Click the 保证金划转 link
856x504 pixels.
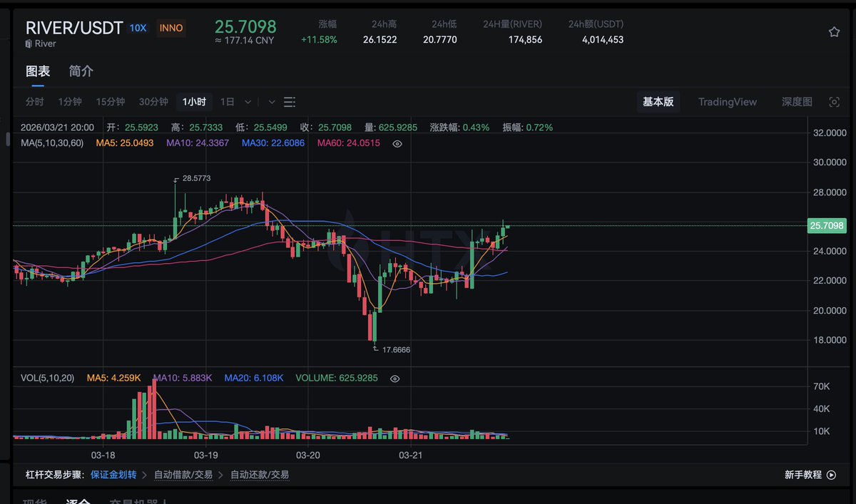[x=113, y=475]
